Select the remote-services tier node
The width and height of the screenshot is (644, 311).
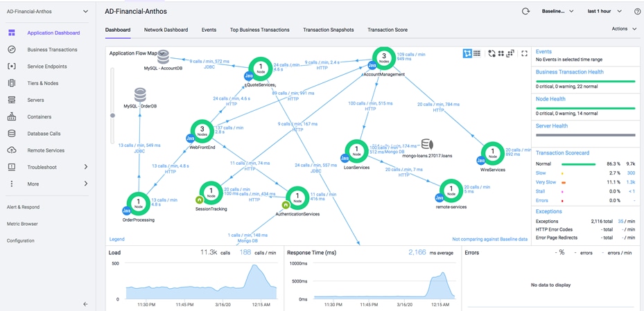coord(451,190)
